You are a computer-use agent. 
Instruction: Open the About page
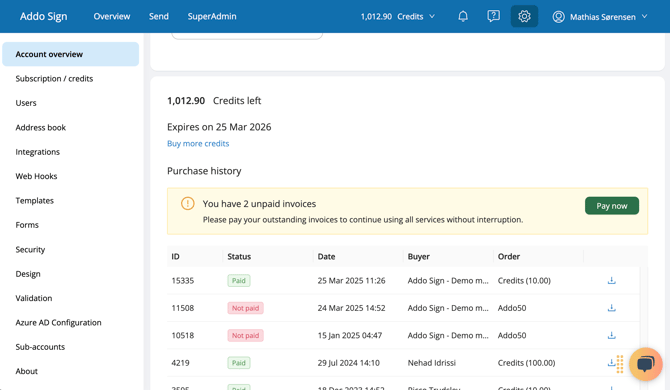point(26,371)
